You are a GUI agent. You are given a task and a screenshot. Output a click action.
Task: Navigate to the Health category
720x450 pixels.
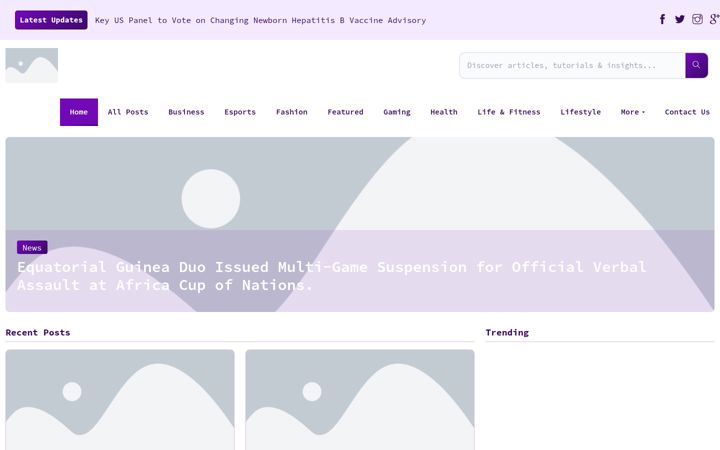click(x=444, y=112)
